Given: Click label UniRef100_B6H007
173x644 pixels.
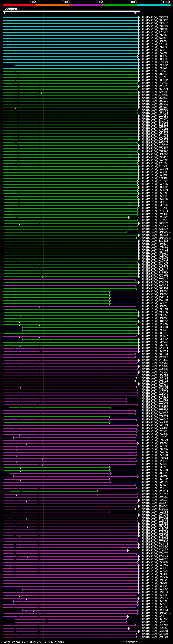Looking at the screenshot, I should click(x=155, y=565).
